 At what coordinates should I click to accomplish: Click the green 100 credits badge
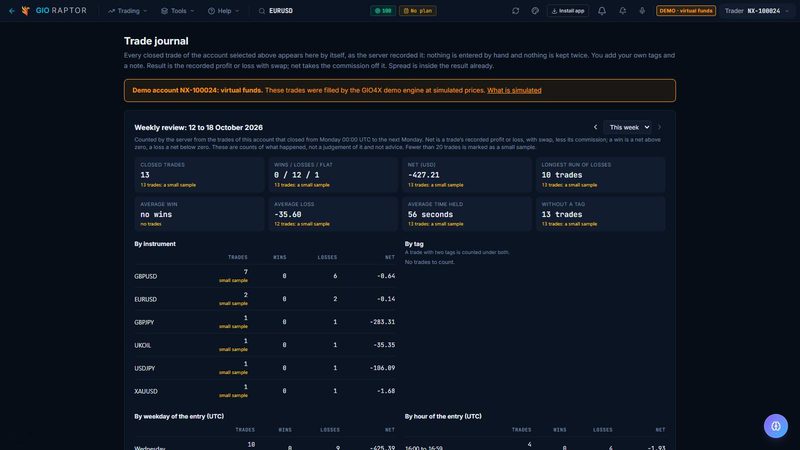pyautogui.click(x=383, y=11)
